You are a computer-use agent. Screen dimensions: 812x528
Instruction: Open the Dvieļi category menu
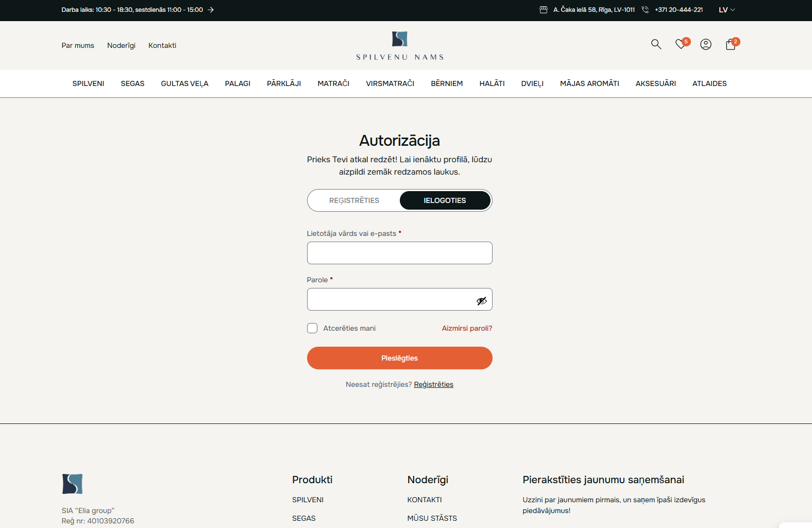pyautogui.click(x=532, y=83)
